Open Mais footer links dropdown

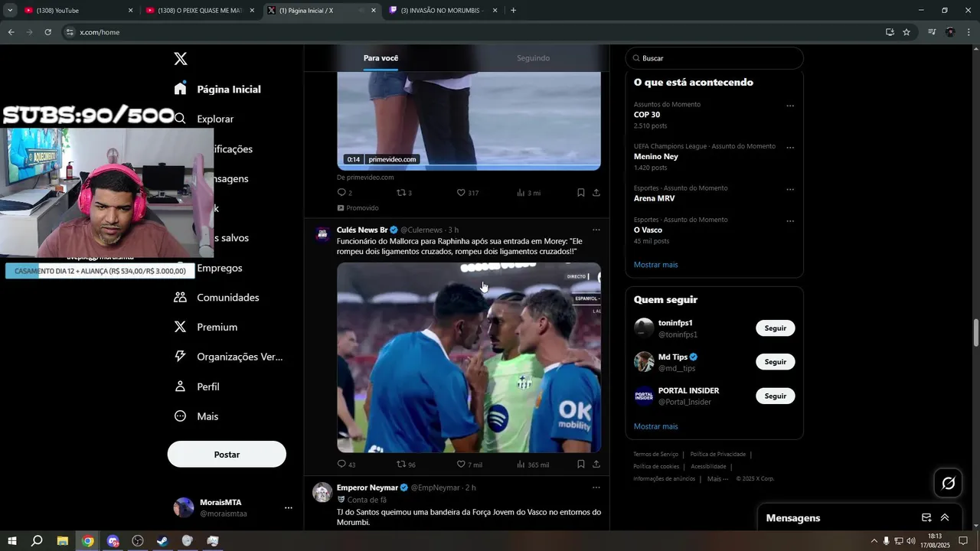pyautogui.click(x=718, y=479)
